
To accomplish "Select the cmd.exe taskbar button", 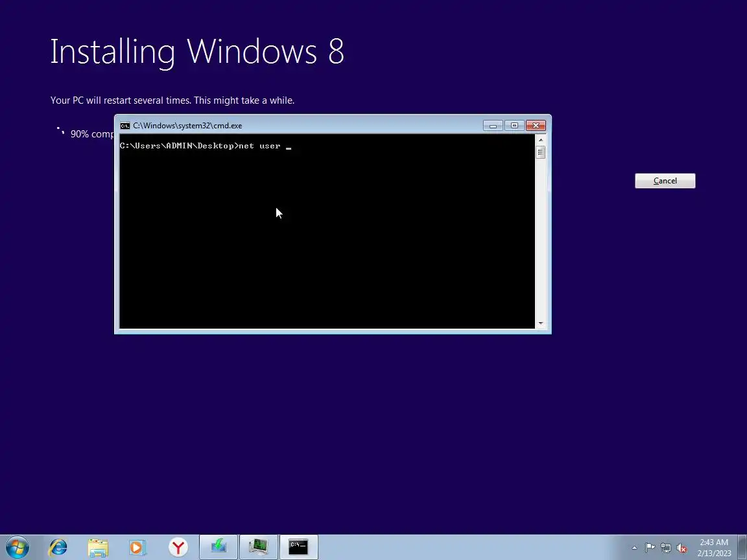I will click(298, 547).
